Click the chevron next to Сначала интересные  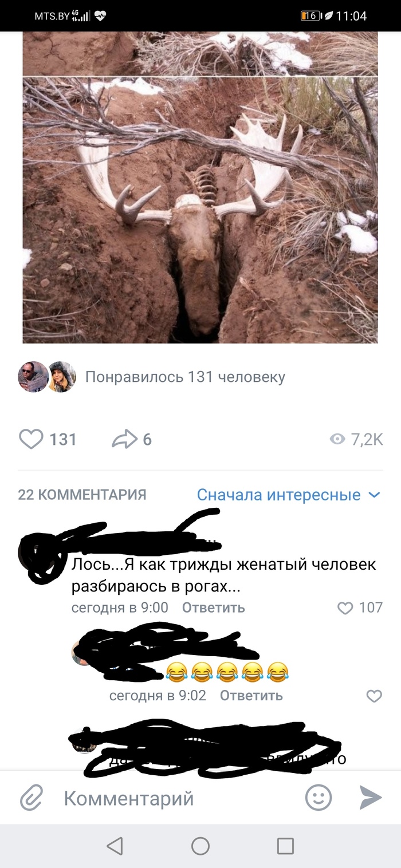pyautogui.click(x=374, y=495)
